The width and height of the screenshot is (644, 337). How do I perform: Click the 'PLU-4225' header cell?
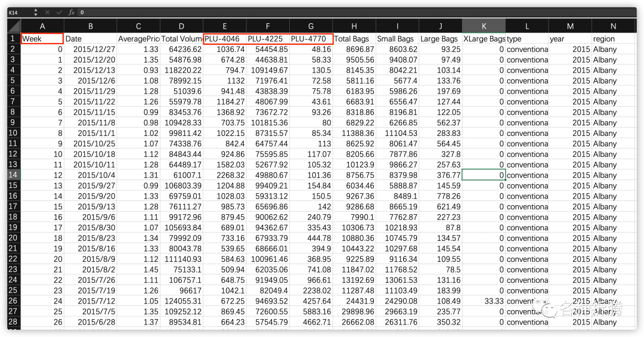(x=268, y=39)
